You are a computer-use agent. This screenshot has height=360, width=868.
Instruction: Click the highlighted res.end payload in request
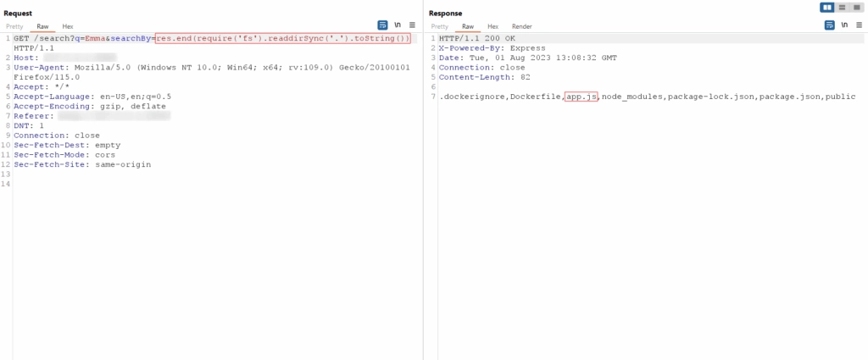coord(283,39)
